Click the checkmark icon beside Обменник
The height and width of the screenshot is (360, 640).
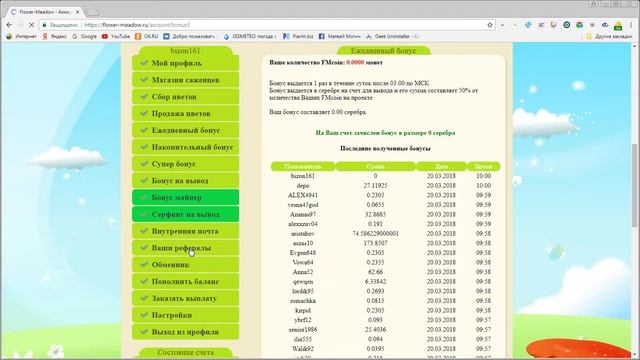click(x=144, y=264)
